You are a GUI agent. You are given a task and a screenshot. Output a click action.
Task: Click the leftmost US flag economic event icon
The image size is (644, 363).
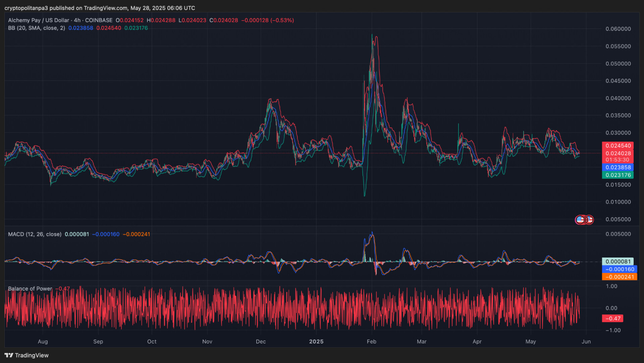580,220
